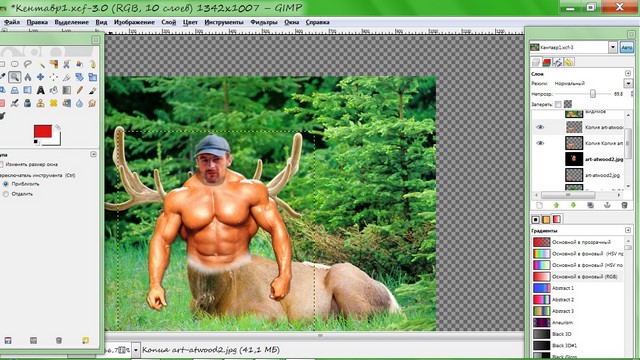Viewport: 640px width, 360px height.
Task: Select the Paintbrush tool
Action: click(93, 90)
